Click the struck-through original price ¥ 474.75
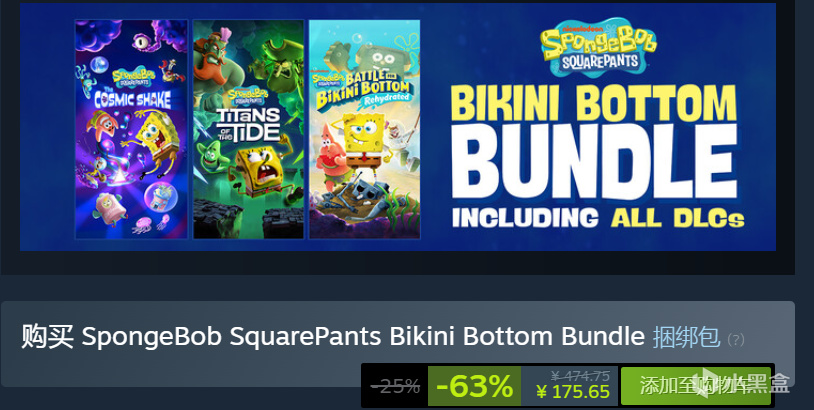Image resolution: width=814 pixels, height=410 pixels. coord(580,376)
